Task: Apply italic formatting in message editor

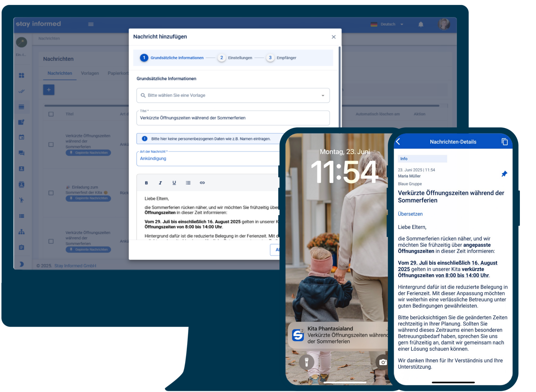Action: 160,183
